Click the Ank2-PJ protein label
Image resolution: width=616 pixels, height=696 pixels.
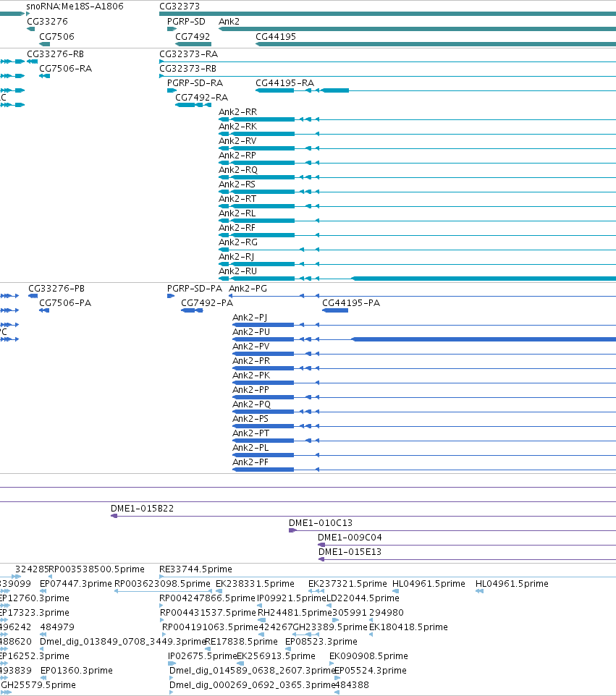250,318
